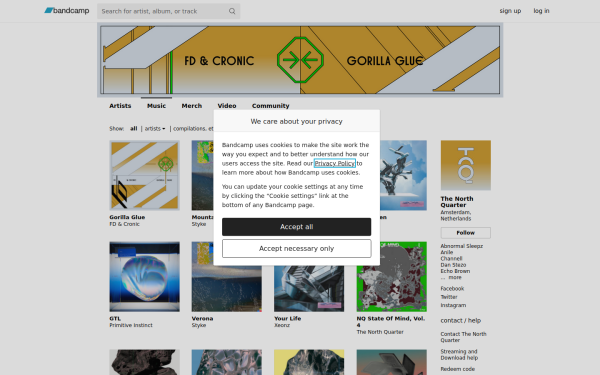Click The North Quarter label logo
Image resolution: width=600 pixels, height=375 pixels.
[x=466, y=165]
